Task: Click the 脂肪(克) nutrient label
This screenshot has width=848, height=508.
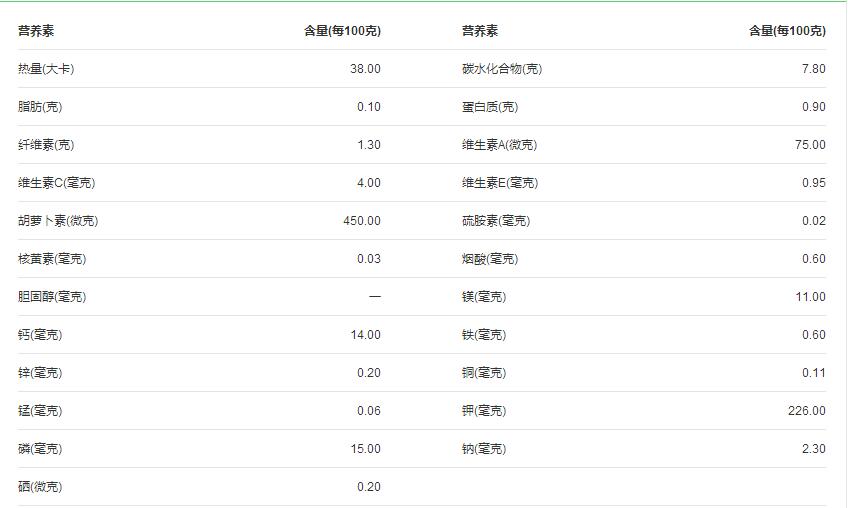Action: point(40,107)
